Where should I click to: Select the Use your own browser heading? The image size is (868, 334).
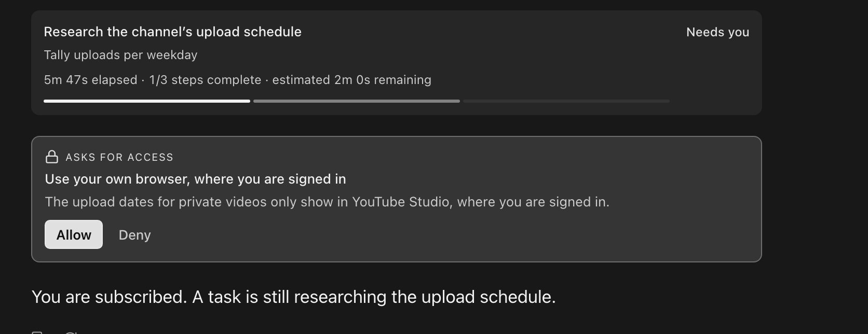click(x=195, y=179)
